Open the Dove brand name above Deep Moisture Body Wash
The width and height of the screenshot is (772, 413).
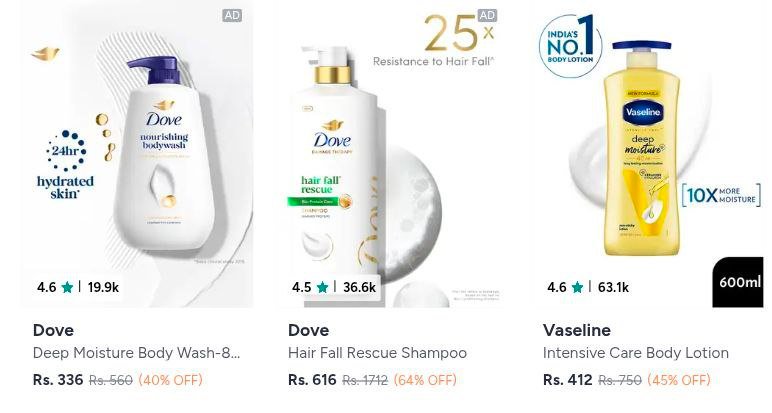(53, 330)
